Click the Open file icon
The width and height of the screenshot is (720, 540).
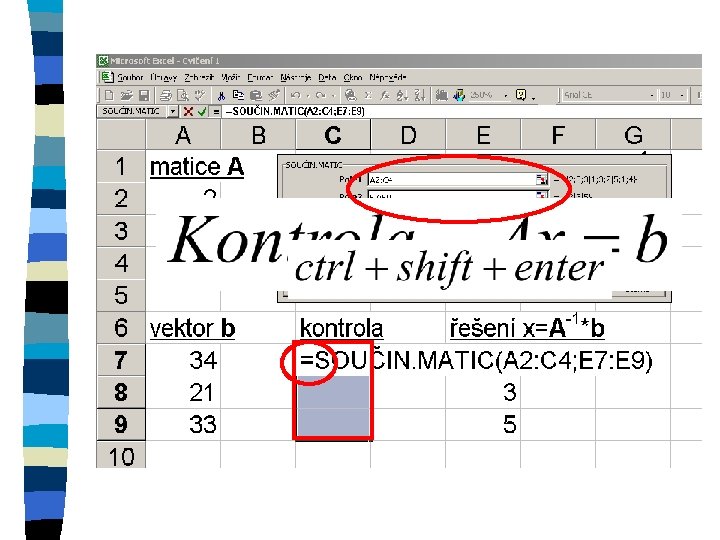click(x=126, y=95)
